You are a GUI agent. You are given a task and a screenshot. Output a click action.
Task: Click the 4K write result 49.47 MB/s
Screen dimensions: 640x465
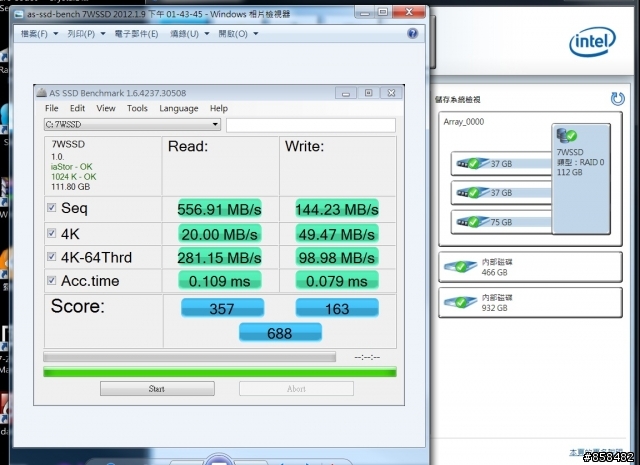pos(337,234)
